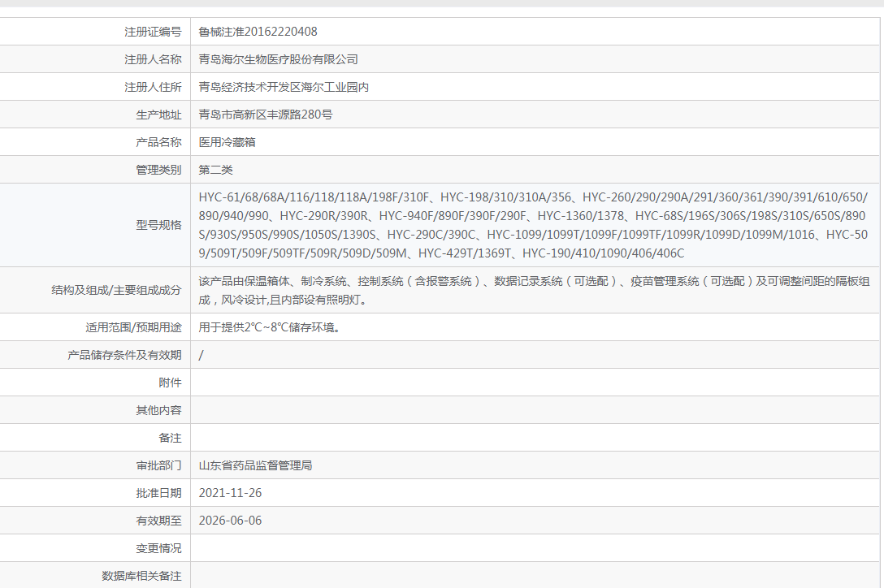884x588 pixels.
Task: Select product name 医用冷藏箱
Action: [227, 142]
